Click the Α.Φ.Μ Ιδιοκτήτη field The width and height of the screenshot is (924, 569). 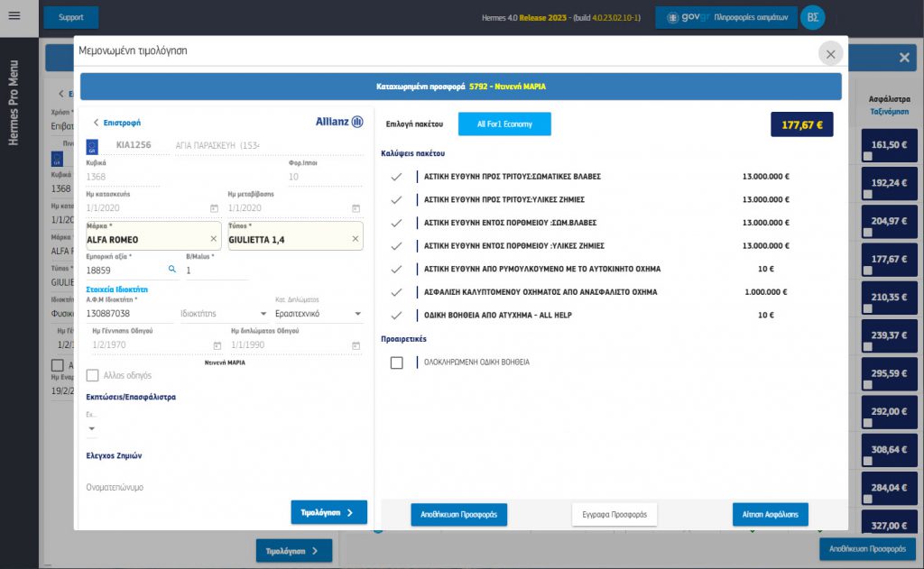(x=130, y=314)
